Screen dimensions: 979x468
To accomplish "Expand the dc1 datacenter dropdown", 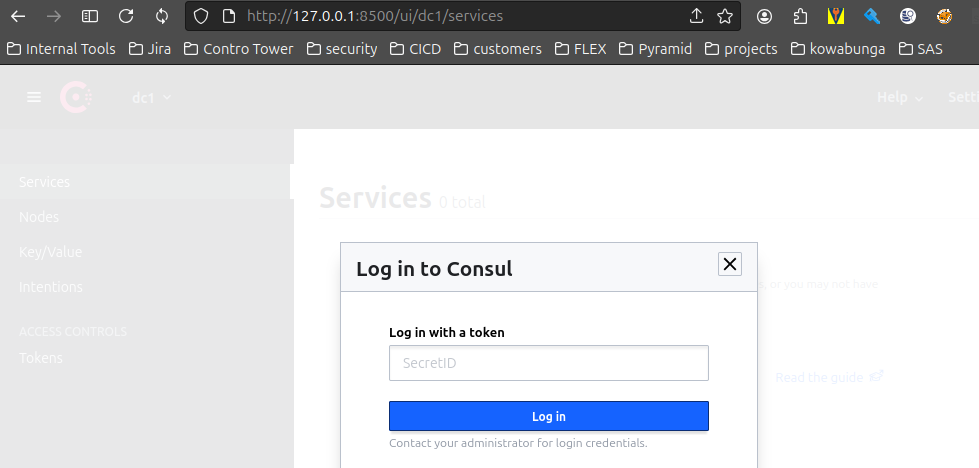I will (x=151, y=97).
